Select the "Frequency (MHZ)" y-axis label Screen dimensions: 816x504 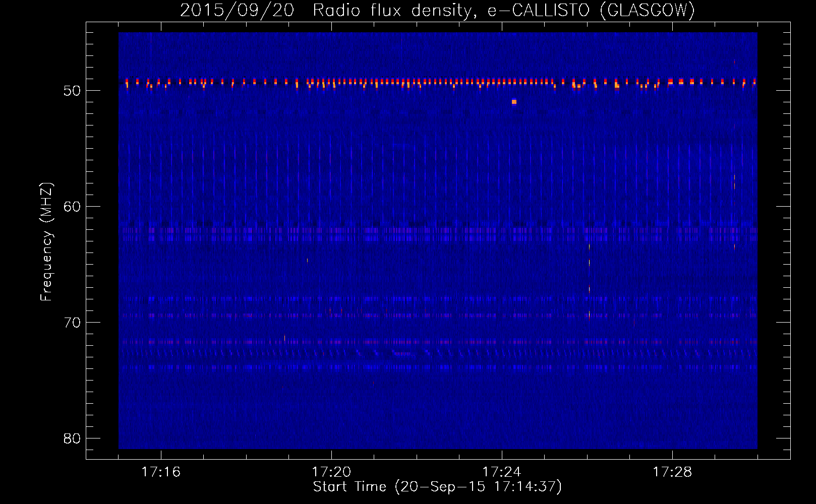click(x=46, y=242)
